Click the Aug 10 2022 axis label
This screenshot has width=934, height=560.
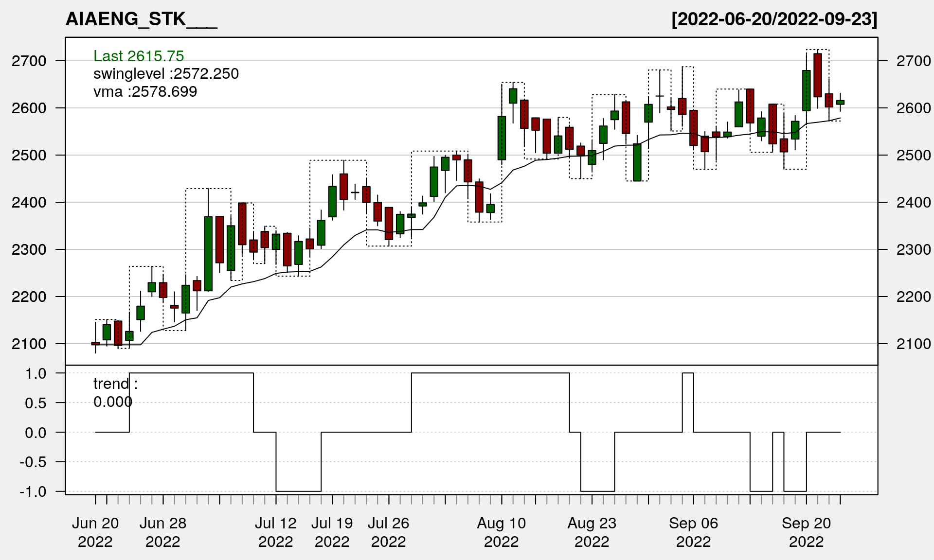click(502, 532)
